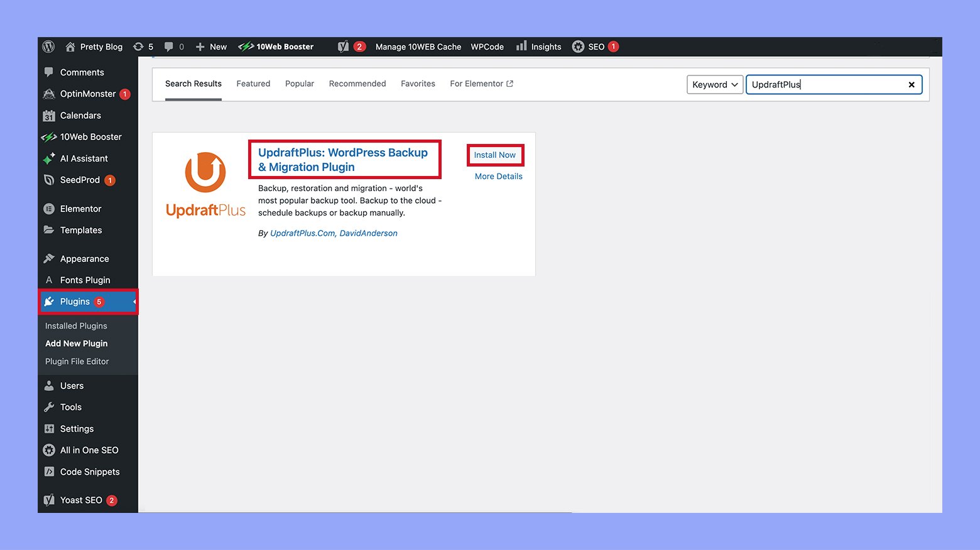980x550 pixels.
Task: Open More Details for UpdraftPlus
Action: tap(498, 176)
